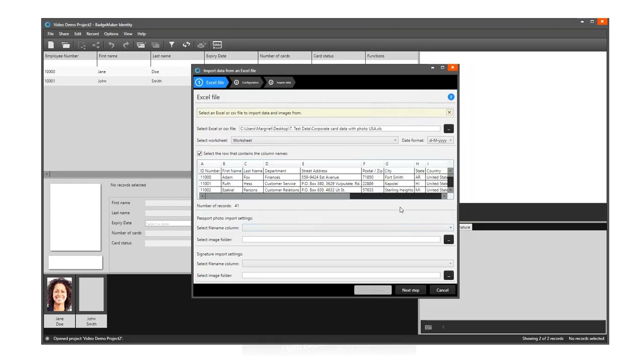The width and height of the screenshot is (644, 362).
Task: Click the Excel file path field
Action: point(340,129)
